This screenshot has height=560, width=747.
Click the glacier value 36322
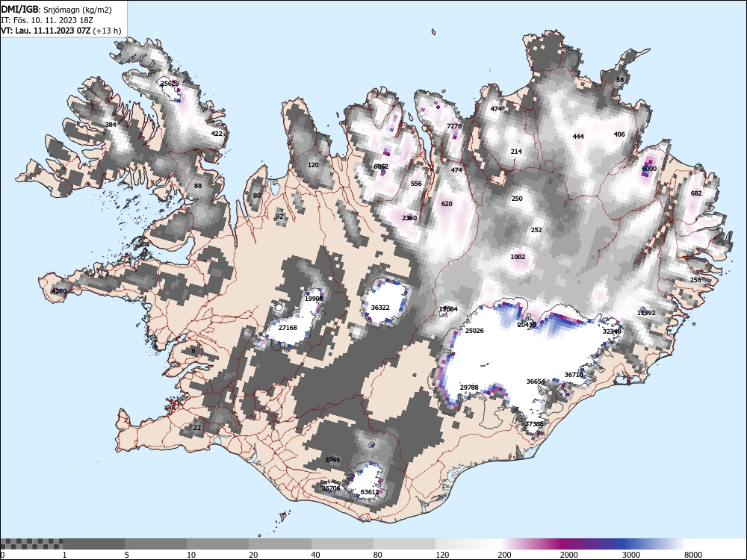(380, 308)
